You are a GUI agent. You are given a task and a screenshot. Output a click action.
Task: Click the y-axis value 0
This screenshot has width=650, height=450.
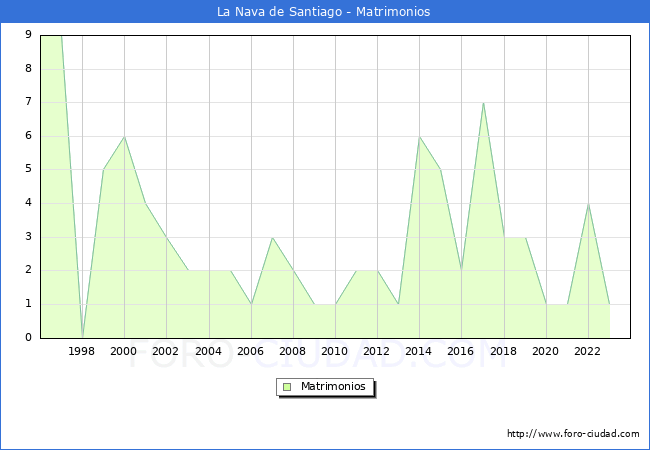tap(28, 337)
